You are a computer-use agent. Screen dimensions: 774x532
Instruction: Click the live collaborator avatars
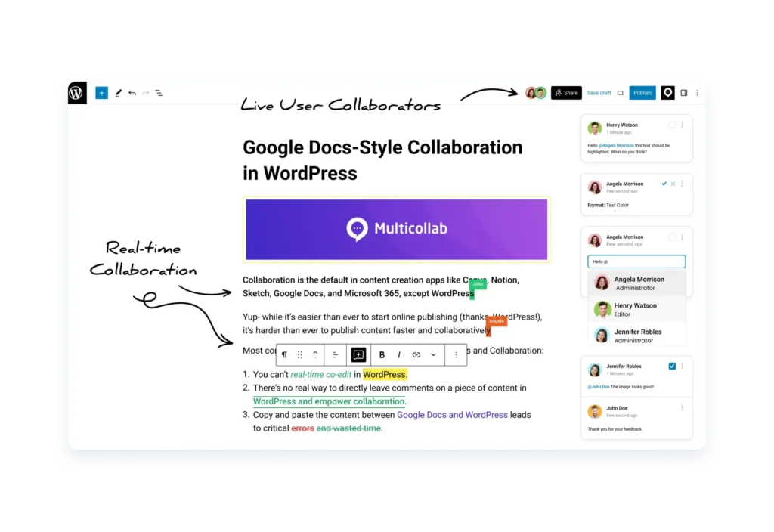pos(536,93)
